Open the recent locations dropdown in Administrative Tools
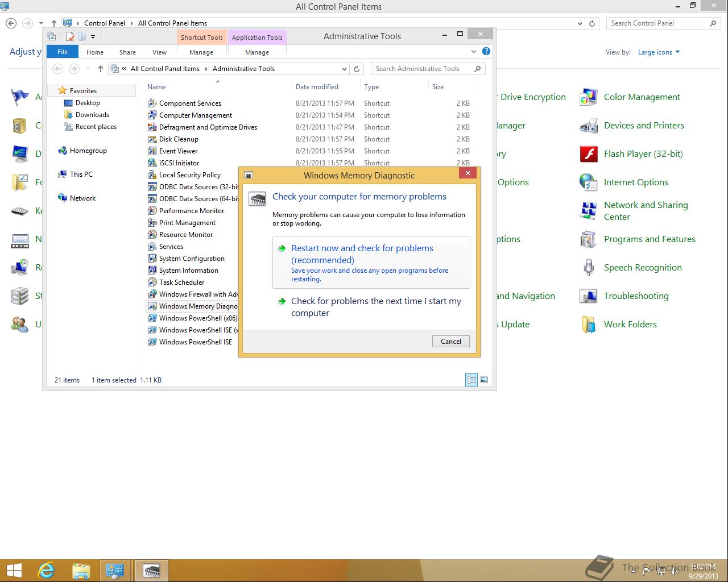 click(88, 69)
